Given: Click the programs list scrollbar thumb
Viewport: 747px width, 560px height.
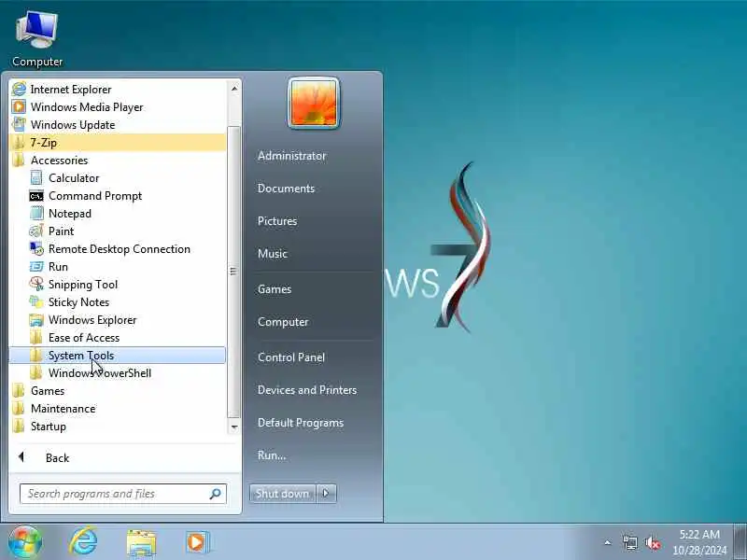Looking at the screenshot, I should [233, 272].
